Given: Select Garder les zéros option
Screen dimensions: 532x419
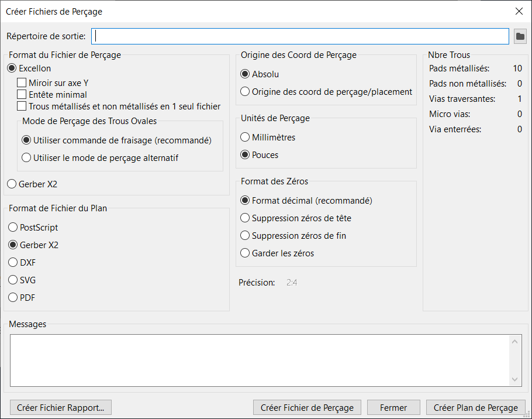Looking at the screenshot, I should (x=246, y=253).
